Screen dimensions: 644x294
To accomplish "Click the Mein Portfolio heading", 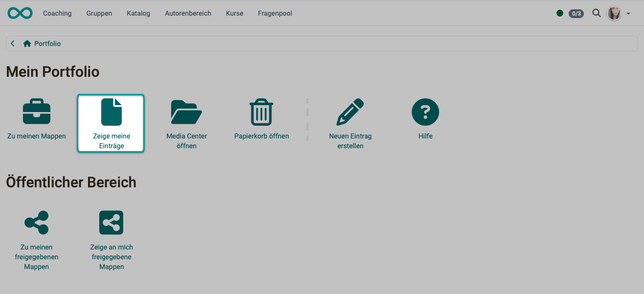I will coord(53,72).
